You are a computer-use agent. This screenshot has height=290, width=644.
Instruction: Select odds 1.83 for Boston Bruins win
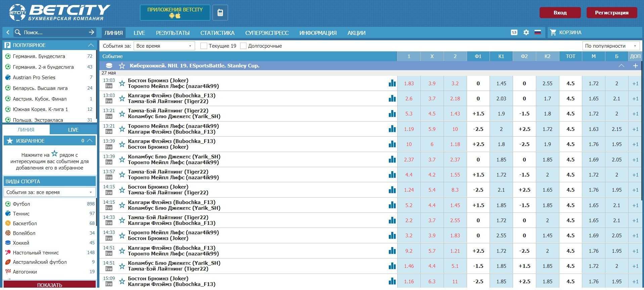pos(409,84)
